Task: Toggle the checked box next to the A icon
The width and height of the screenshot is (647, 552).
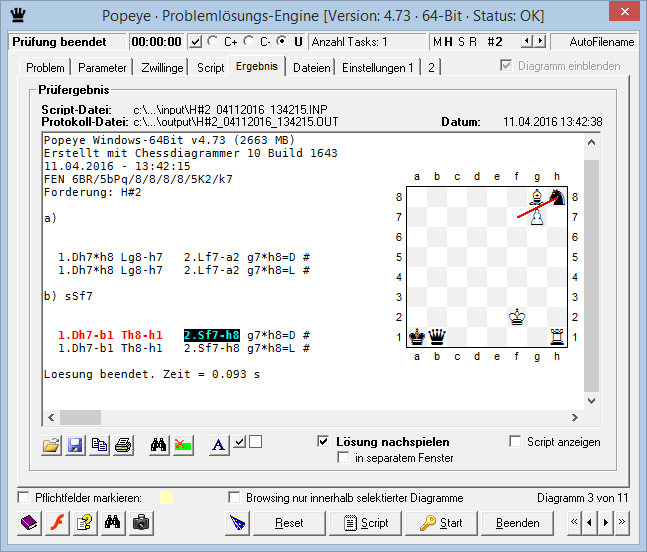Action: click(x=240, y=441)
